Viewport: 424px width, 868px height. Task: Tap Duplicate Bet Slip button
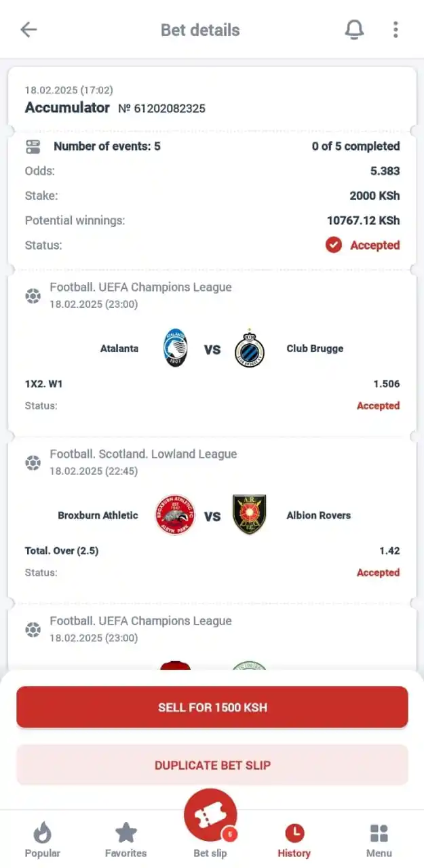click(x=212, y=765)
